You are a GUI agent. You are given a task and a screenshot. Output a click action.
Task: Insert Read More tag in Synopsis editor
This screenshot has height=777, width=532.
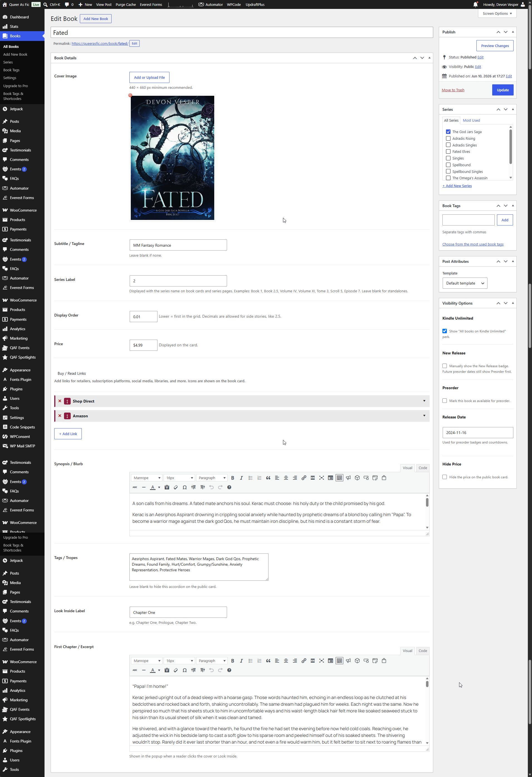coord(312,478)
